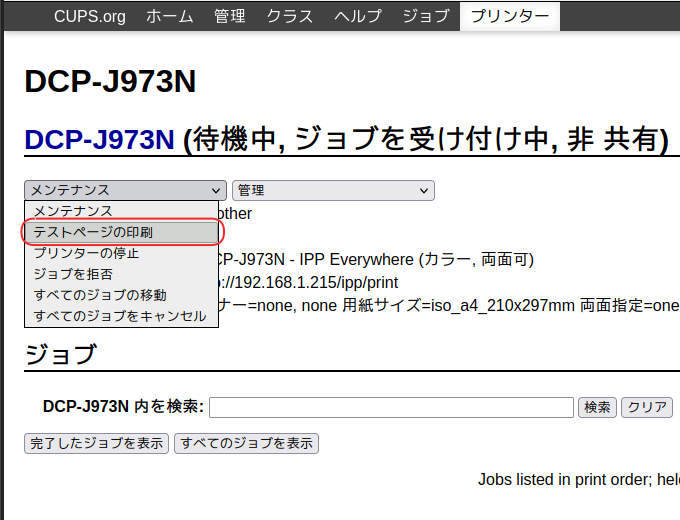Go to the ホーム tab
Viewport: 680px width, 520px height.
[x=169, y=16]
